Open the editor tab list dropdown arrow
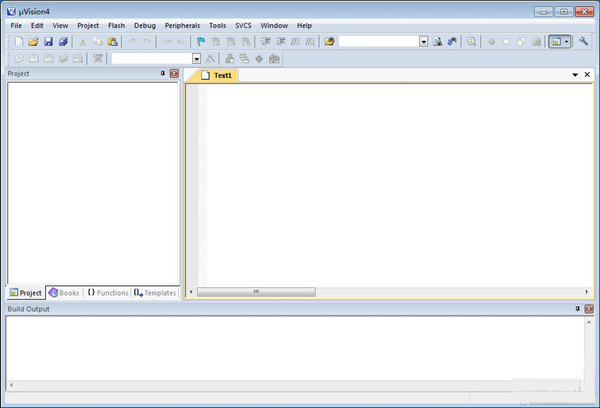This screenshot has width=600, height=408. click(x=575, y=75)
